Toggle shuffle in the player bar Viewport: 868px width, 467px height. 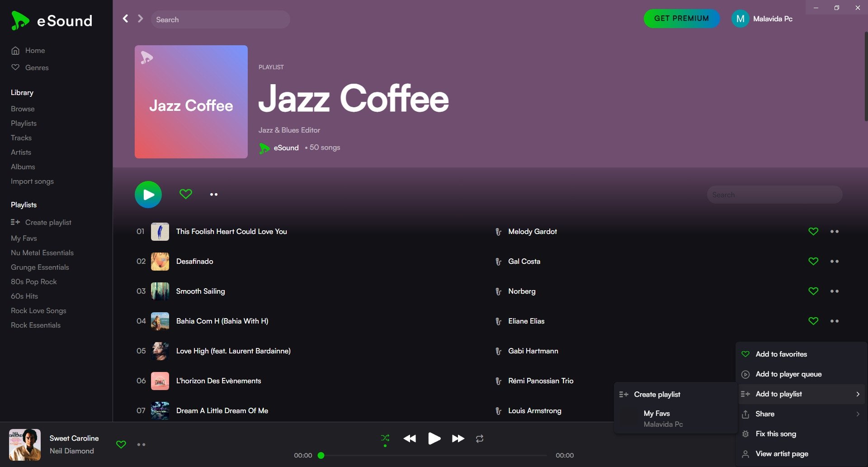coord(385,438)
